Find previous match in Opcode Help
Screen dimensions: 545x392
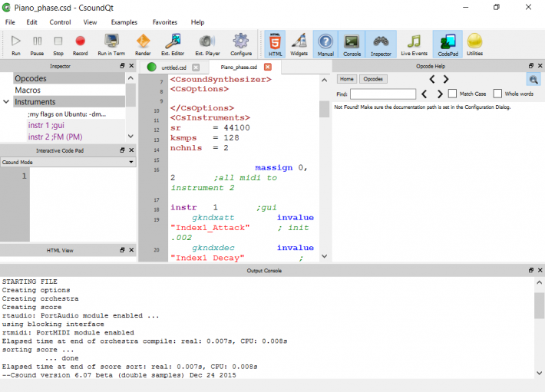tap(424, 94)
